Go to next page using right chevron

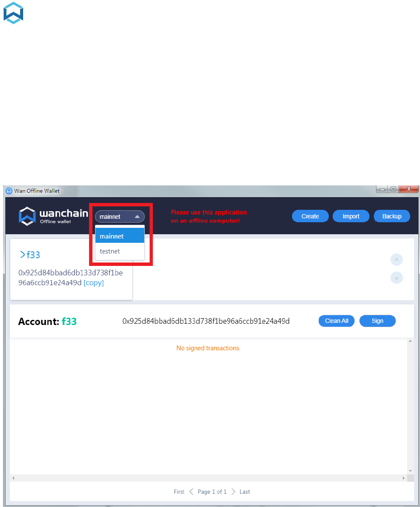coord(233,492)
